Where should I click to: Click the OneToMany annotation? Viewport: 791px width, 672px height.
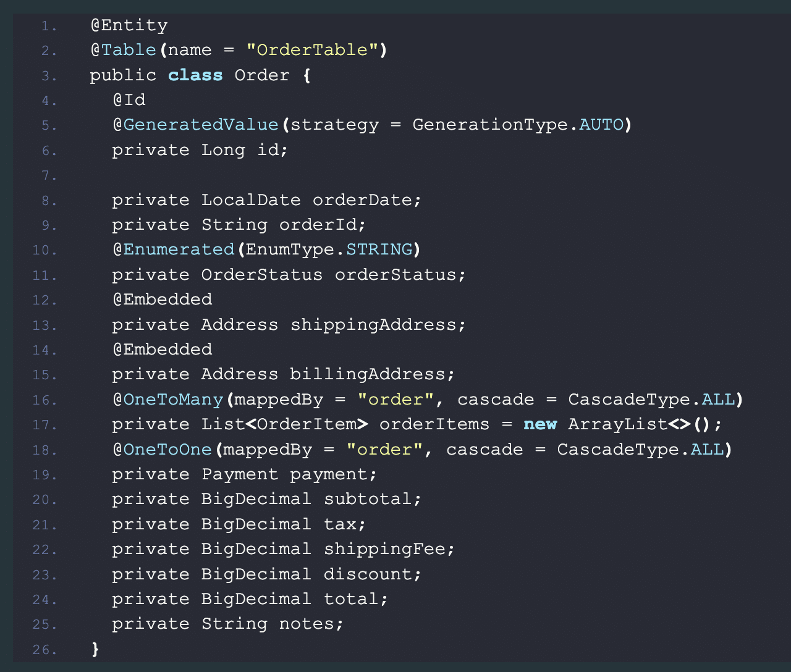(173, 400)
